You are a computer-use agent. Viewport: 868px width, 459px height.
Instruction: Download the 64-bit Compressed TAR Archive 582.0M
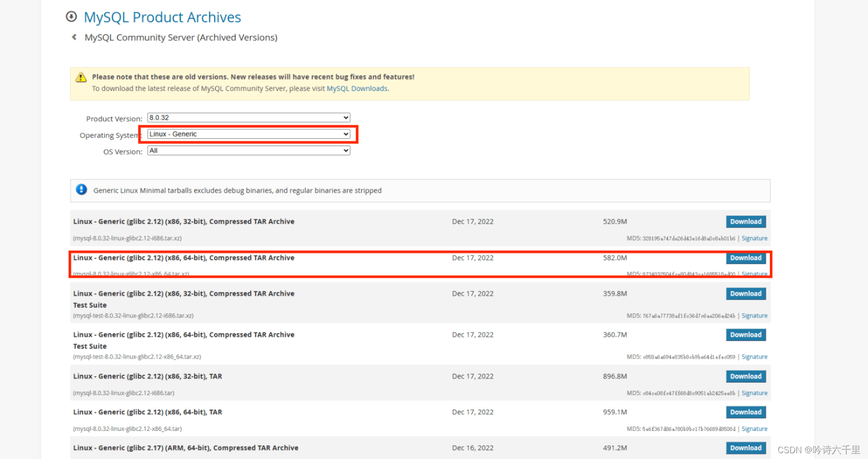tap(746, 258)
